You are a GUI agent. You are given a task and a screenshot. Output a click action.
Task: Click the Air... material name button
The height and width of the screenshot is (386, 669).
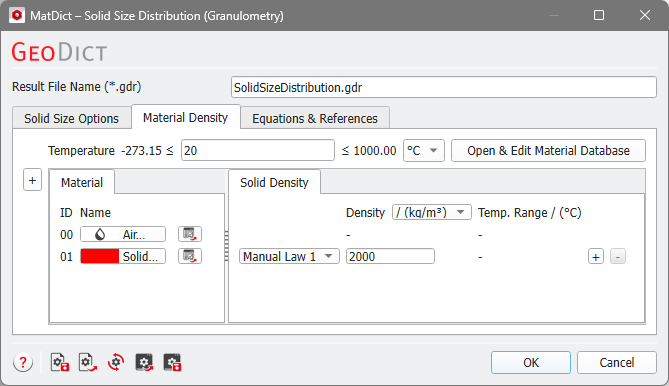coord(123,234)
